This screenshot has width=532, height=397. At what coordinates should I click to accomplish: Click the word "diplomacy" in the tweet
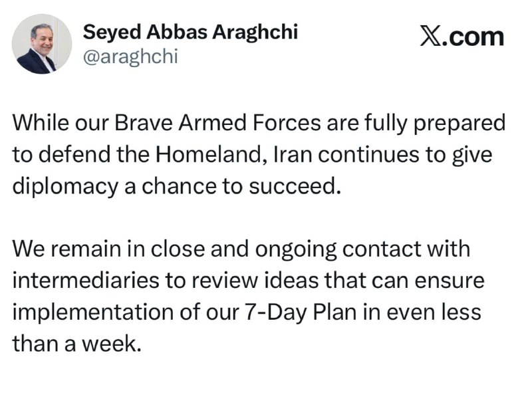point(65,187)
